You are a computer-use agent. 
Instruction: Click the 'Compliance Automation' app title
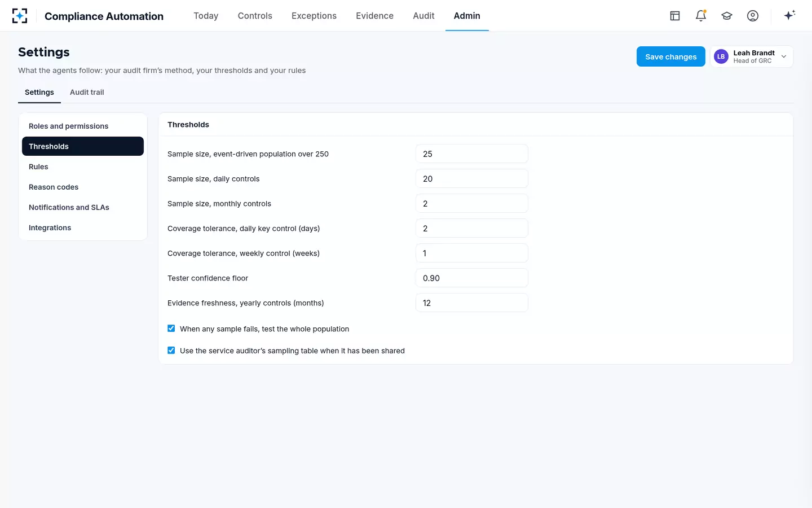(x=104, y=16)
